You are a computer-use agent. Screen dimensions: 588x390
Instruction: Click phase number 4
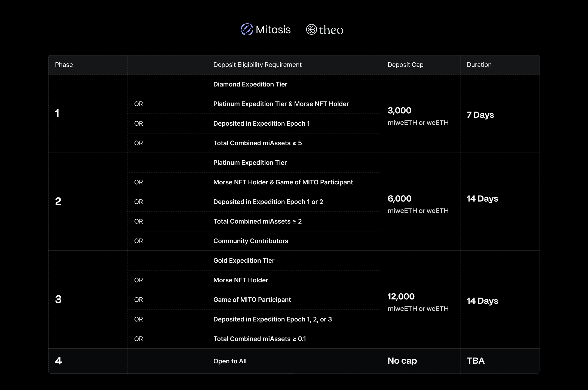[58, 361]
